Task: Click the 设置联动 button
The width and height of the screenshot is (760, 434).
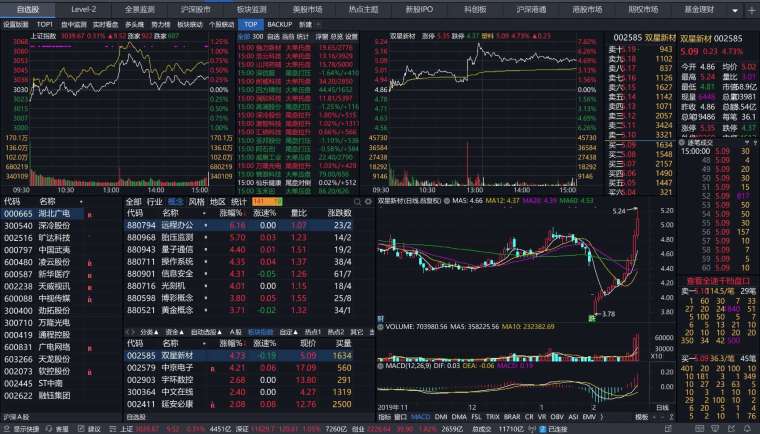Action: pos(16,23)
